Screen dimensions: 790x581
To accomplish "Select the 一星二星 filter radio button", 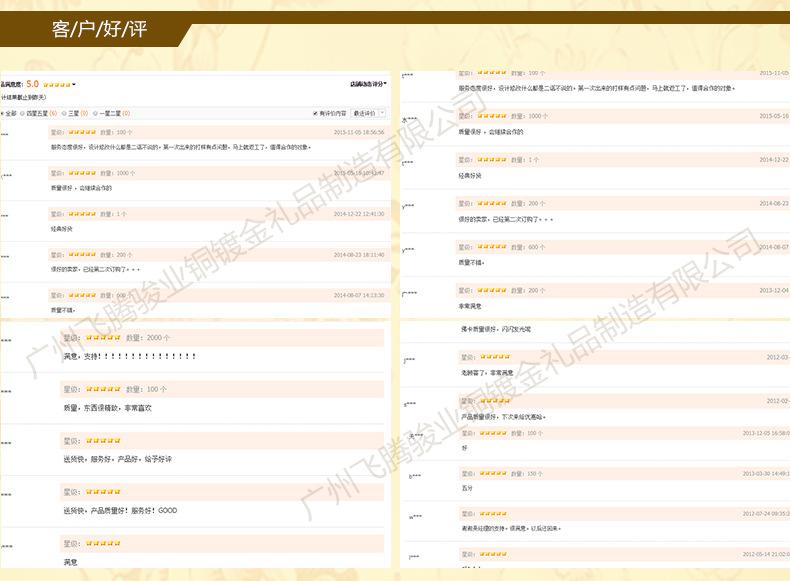I will pos(95,113).
